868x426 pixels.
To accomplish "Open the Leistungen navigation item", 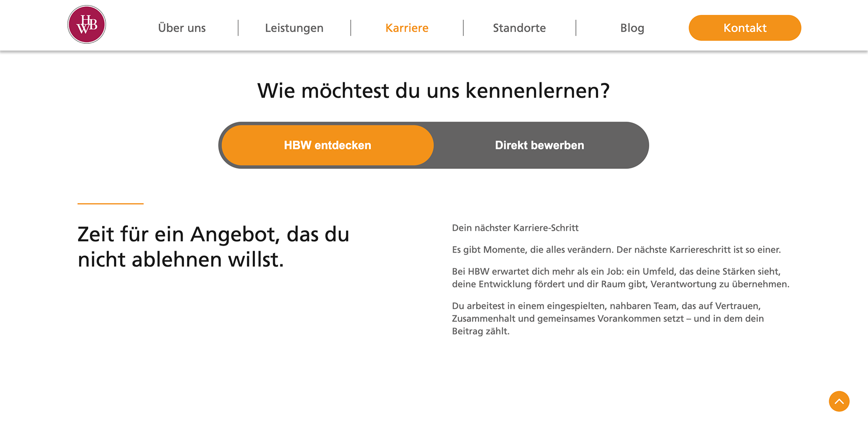I will 294,28.
